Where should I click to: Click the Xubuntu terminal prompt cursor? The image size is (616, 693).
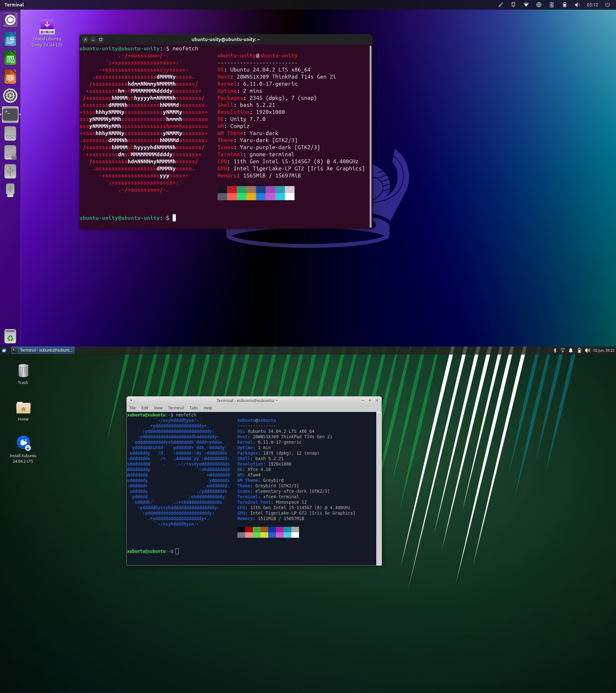click(x=177, y=551)
